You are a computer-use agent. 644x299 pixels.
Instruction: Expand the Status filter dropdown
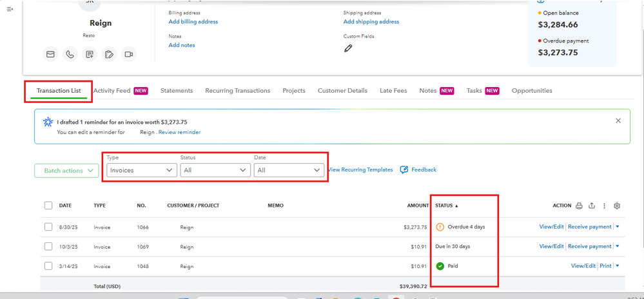(215, 170)
